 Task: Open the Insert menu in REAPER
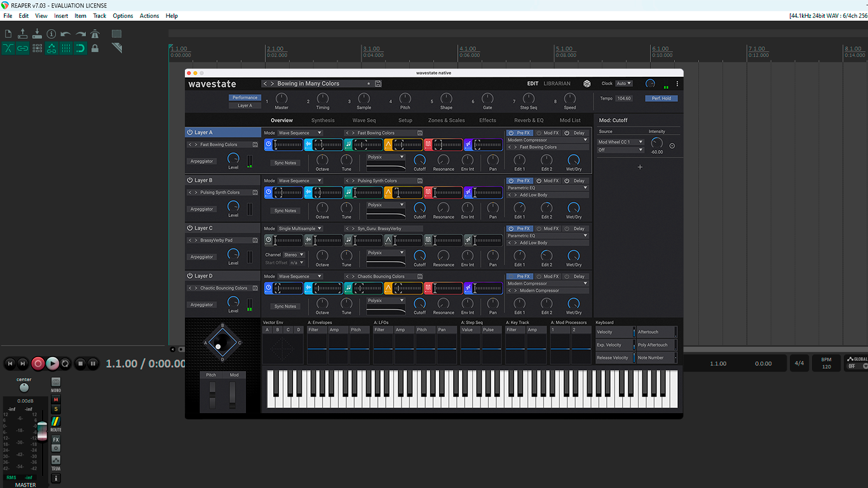point(61,15)
